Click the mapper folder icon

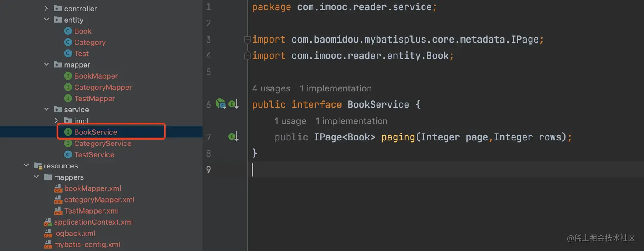pos(58,65)
